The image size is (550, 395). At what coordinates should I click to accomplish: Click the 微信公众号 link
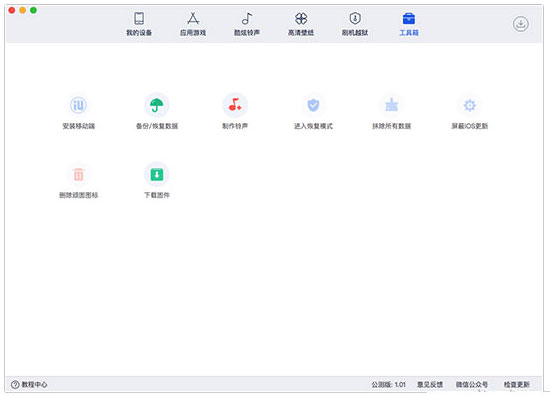pos(471,384)
